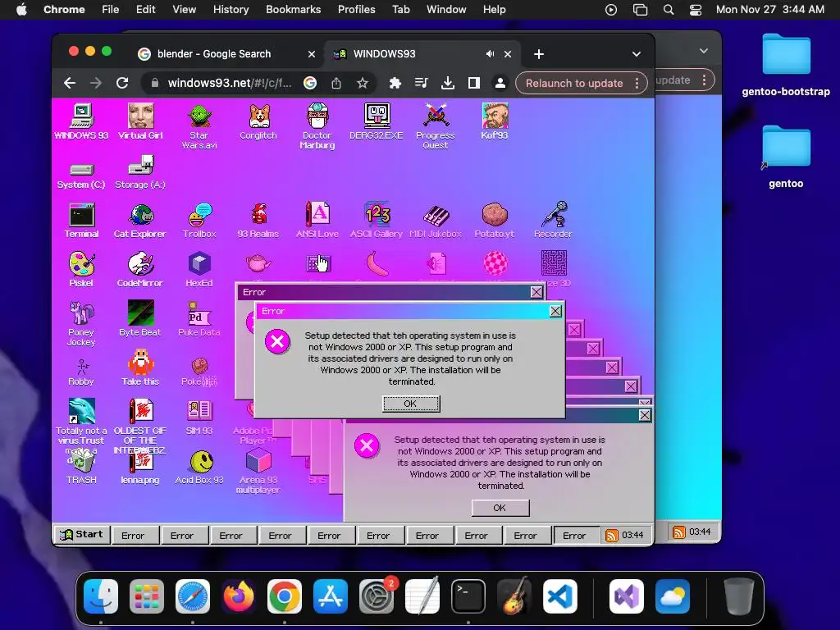Image resolution: width=840 pixels, height=630 pixels.
Task: Click the windows93.net address bar
Action: point(231,83)
